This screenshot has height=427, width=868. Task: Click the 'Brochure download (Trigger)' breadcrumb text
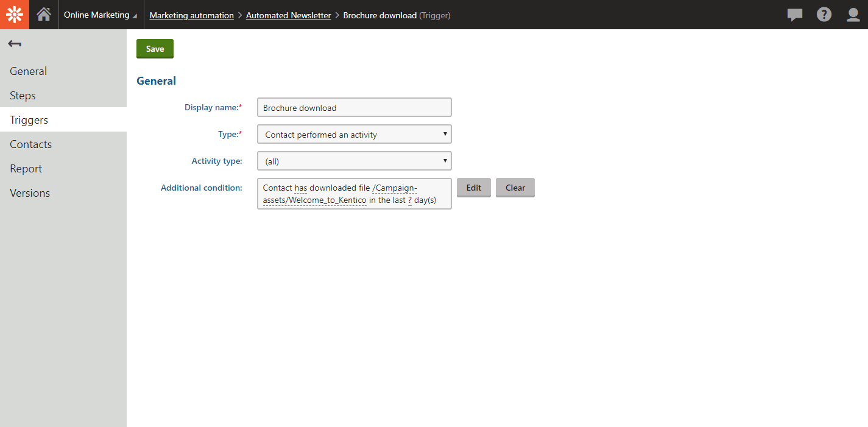(397, 15)
